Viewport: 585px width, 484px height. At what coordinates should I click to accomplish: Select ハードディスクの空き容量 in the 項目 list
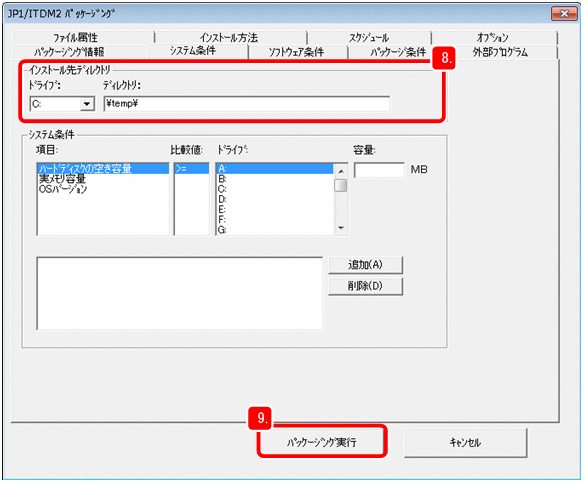point(103,169)
